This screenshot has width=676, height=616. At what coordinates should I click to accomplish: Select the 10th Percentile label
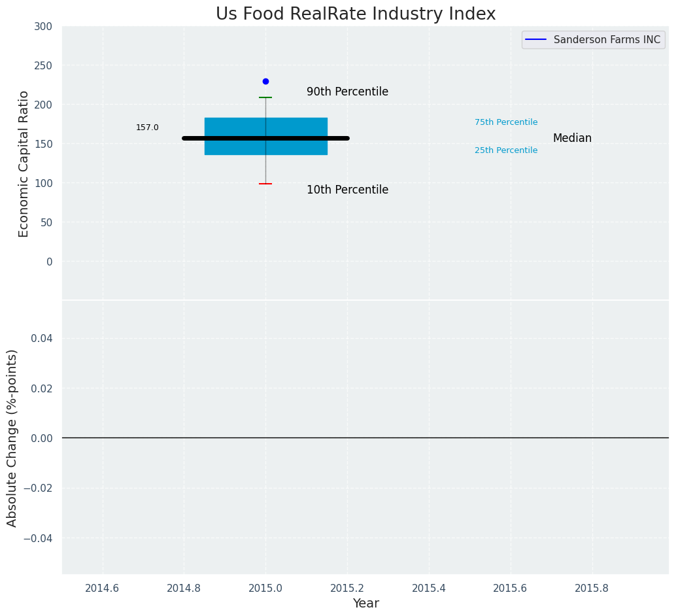347,190
